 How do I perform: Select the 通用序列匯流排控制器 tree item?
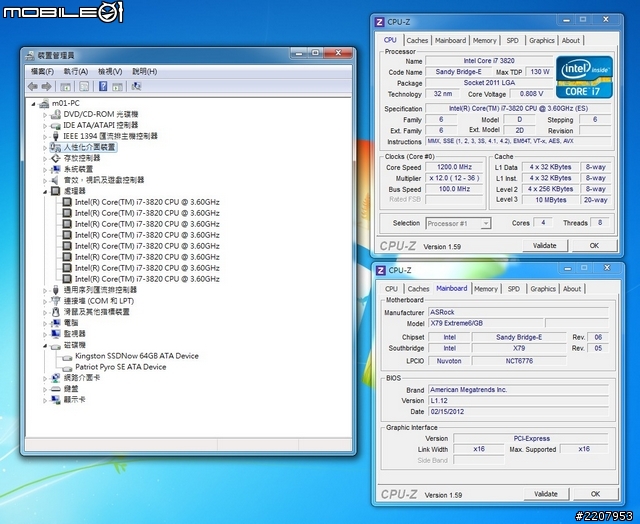click(x=100, y=290)
